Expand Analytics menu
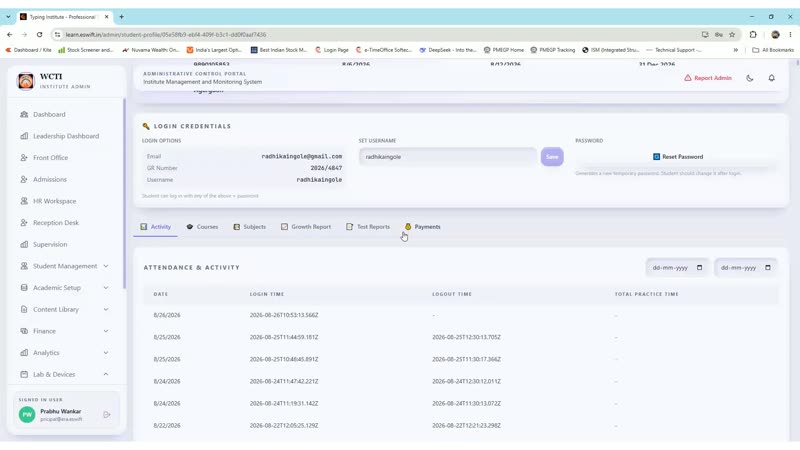 click(x=64, y=353)
